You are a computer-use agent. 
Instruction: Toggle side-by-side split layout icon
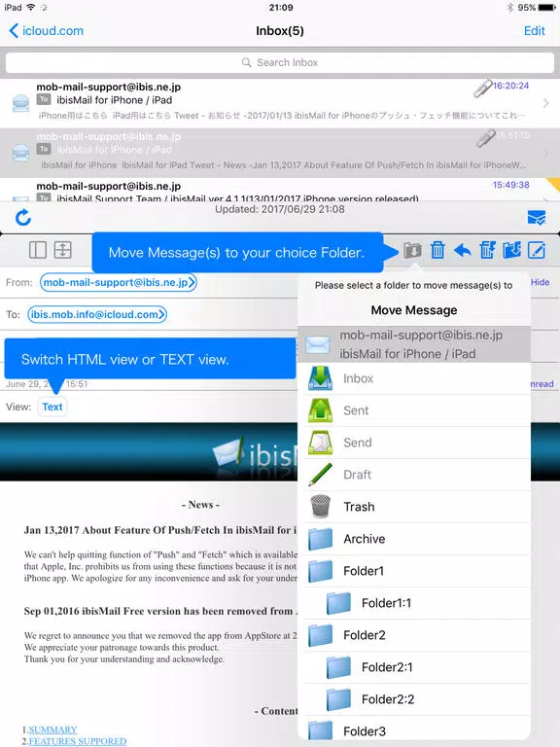tap(38, 250)
